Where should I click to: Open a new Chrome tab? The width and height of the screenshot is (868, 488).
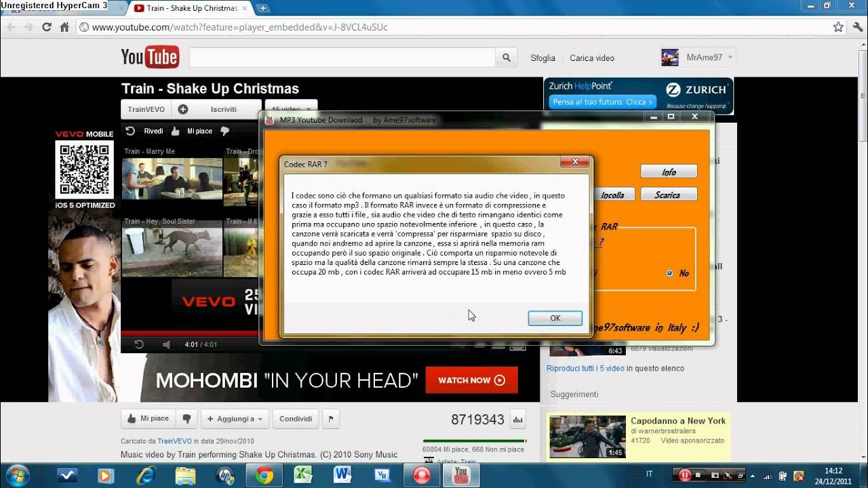coord(263,8)
